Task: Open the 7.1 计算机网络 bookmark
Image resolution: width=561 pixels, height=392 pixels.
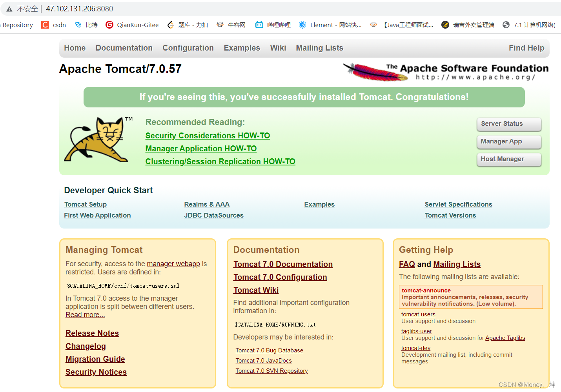Action: tap(532, 25)
